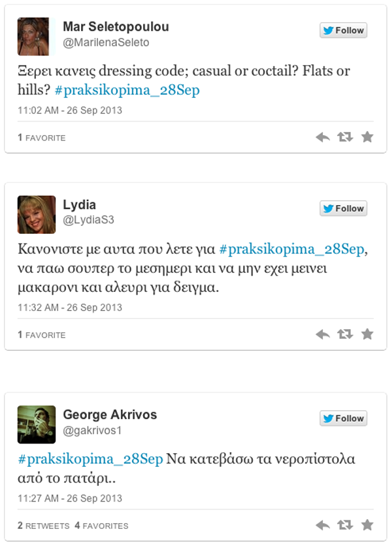Star George Akrivos's tweet as favorite
The image size is (392, 559).
tap(367, 524)
